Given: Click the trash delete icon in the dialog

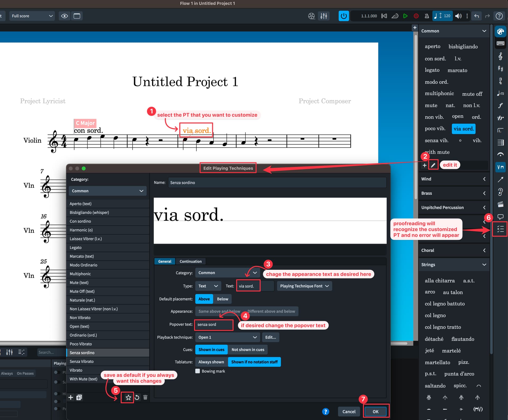Looking at the screenshot, I should 145,397.
